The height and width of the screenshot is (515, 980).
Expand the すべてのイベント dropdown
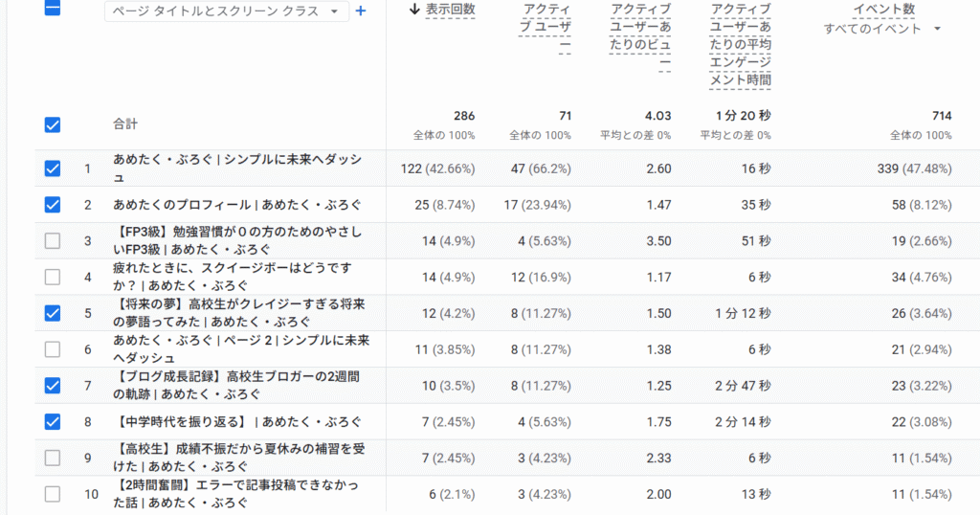(882, 29)
